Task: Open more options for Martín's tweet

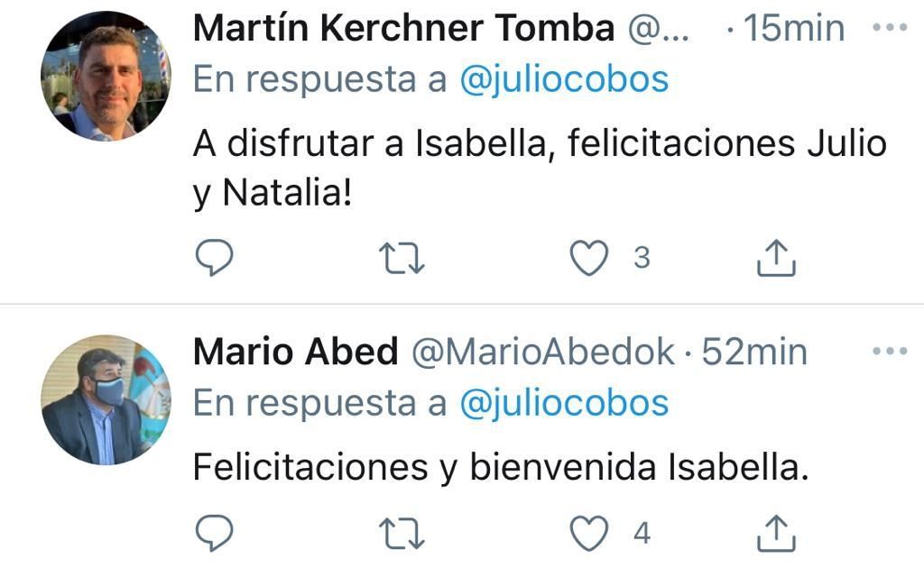Action: (889, 28)
